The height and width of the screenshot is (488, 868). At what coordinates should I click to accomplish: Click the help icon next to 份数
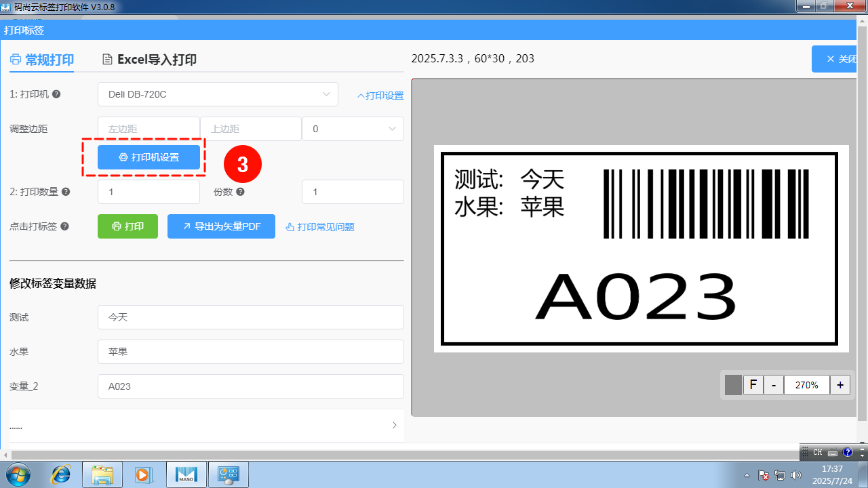click(240, 192)
